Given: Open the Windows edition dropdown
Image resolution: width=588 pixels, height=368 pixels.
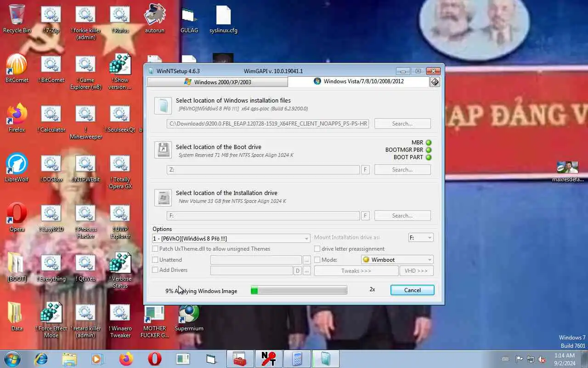Looking at the screenshot, I should coord(231,238).
